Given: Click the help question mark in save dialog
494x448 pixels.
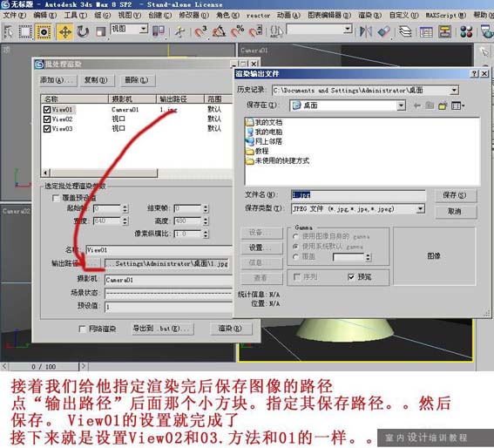Looking at the screenshot, I should (475, 73).
